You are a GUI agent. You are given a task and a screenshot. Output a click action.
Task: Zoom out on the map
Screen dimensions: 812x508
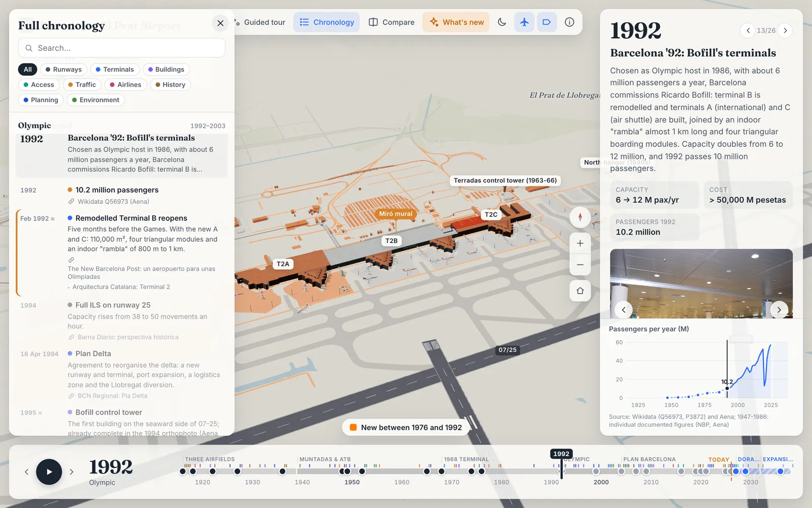[580, 265]
